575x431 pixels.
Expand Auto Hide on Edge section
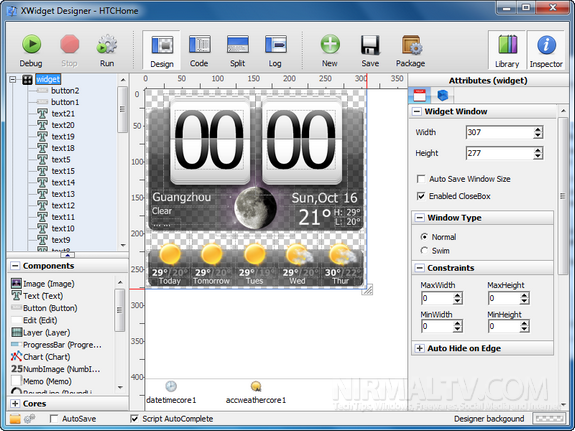click(420, 348)
